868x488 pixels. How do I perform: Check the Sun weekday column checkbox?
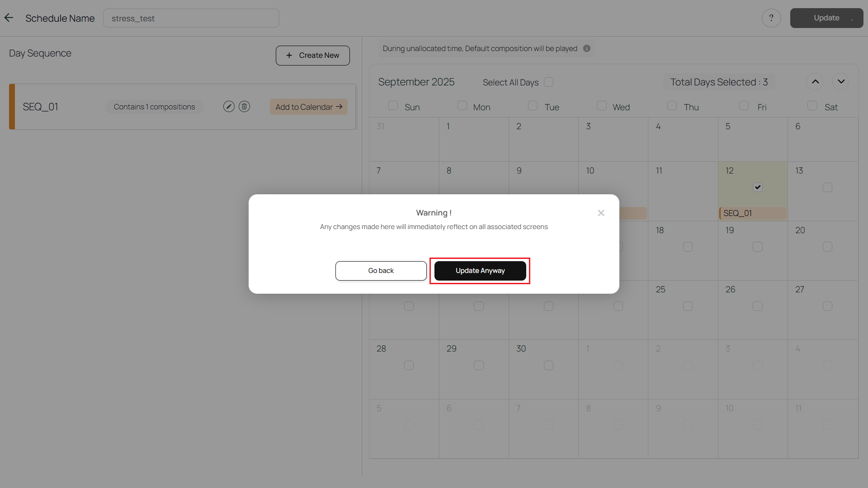[x=393, y=106]
